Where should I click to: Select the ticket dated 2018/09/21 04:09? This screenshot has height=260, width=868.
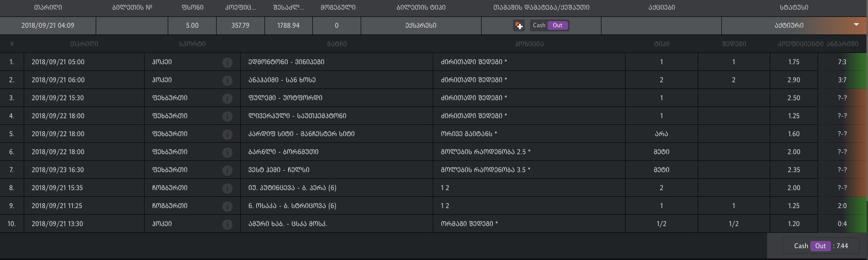(x=48, y=26)
